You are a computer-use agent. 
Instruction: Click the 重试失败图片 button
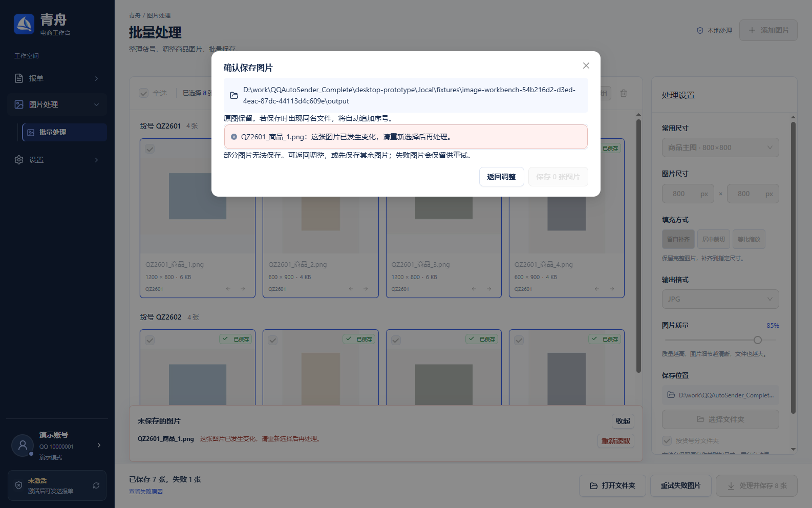681,485
